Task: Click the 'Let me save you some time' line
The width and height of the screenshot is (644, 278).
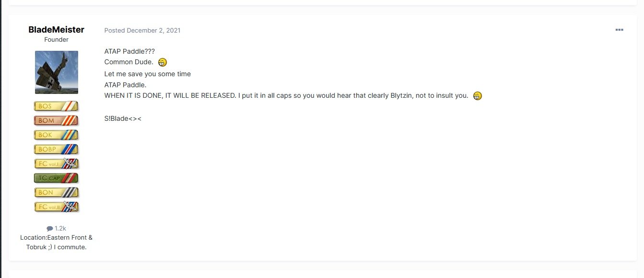Action: click(148, 74)
